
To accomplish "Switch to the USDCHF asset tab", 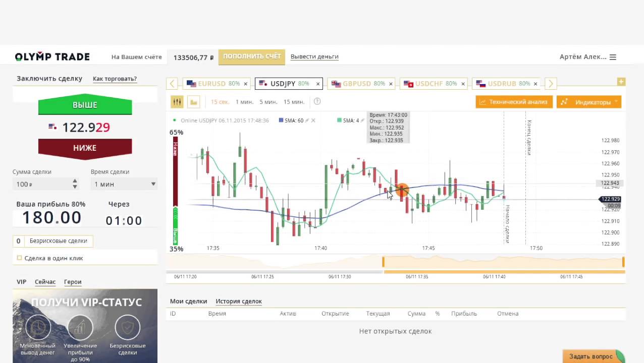I will tap(434, 84).
